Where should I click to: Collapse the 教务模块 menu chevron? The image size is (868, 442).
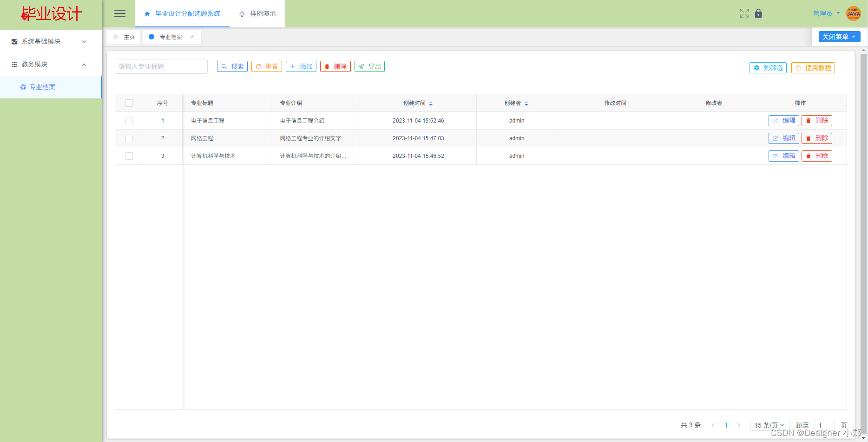click(84, 64)
